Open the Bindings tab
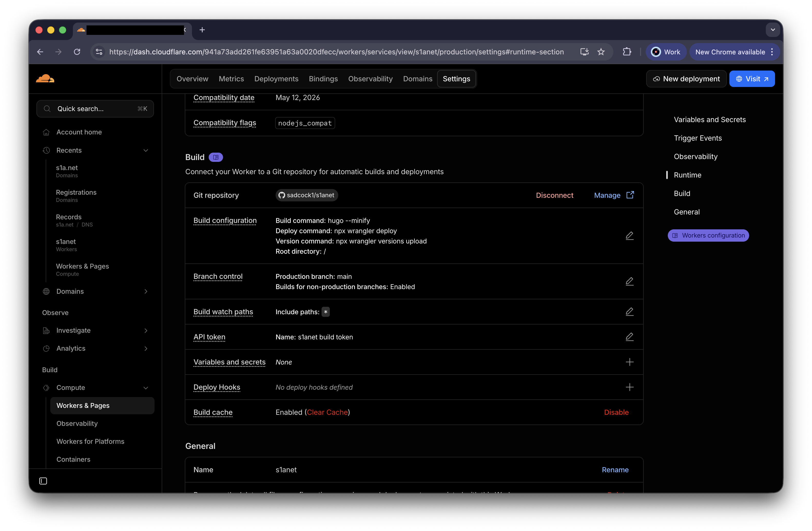The height and width of the screenshot is (531, 812). [323, 79]
